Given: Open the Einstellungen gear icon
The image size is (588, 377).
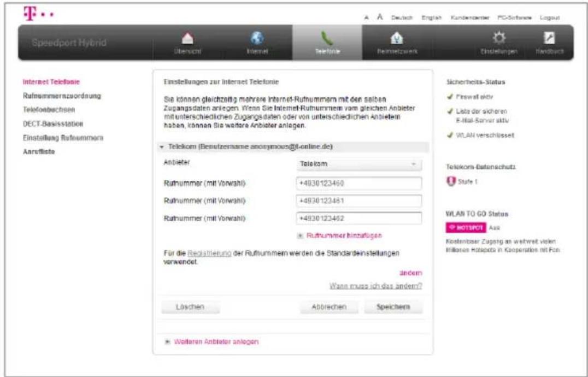Looking at the screenshot, I should point(499,38).
